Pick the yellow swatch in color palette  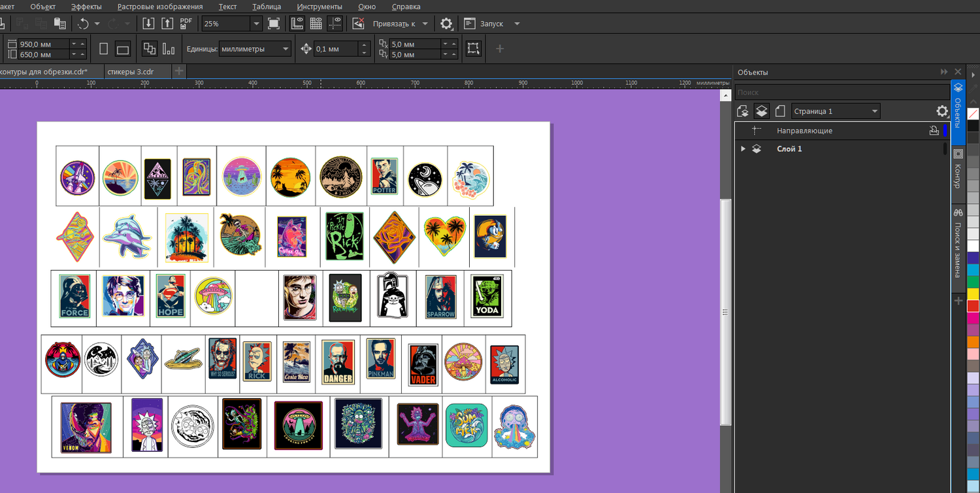(973, 294)
